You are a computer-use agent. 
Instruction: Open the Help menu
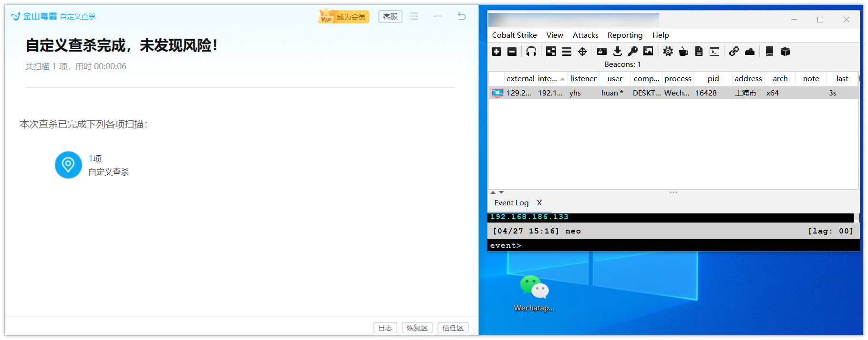(661, 35)
